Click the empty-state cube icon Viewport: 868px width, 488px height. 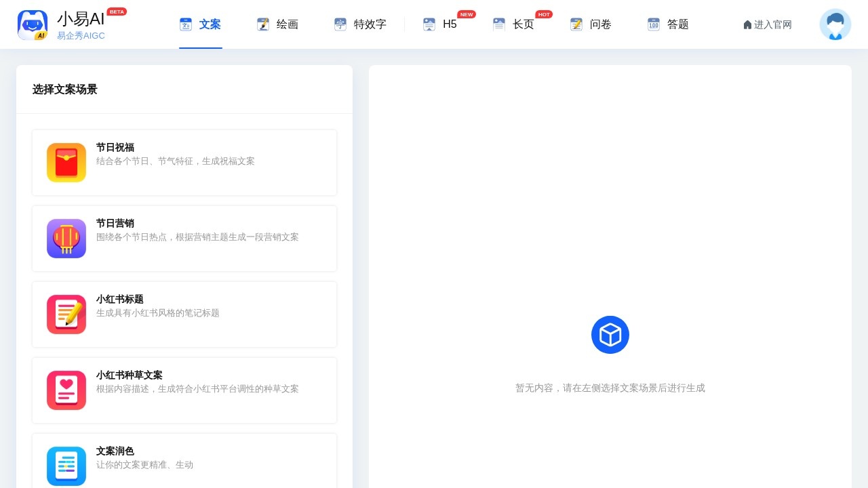(610, 334)
